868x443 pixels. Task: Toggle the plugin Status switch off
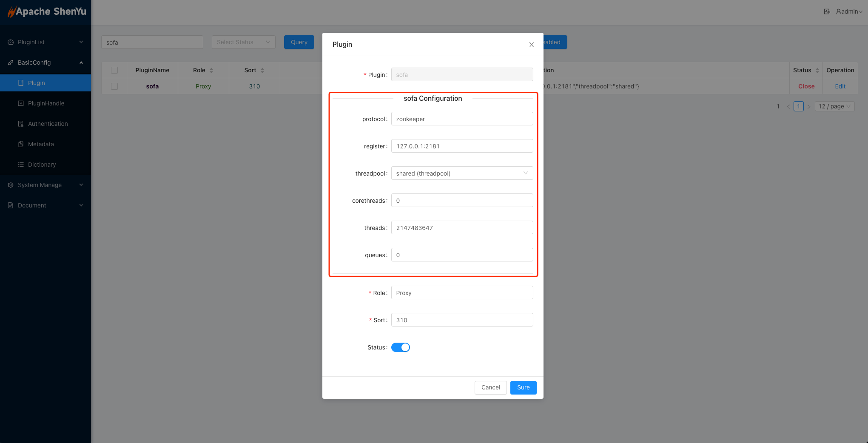[x=400, y=347]
